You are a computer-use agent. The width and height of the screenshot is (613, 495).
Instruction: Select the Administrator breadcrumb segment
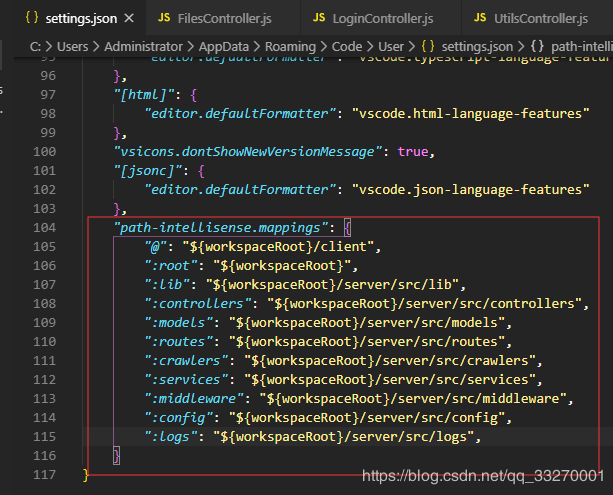143,47
